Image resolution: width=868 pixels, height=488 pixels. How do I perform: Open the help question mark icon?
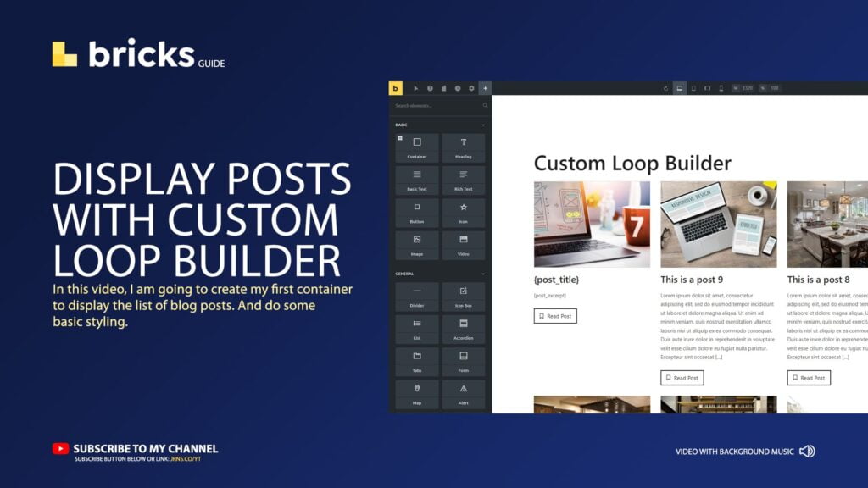pos(430,88)
